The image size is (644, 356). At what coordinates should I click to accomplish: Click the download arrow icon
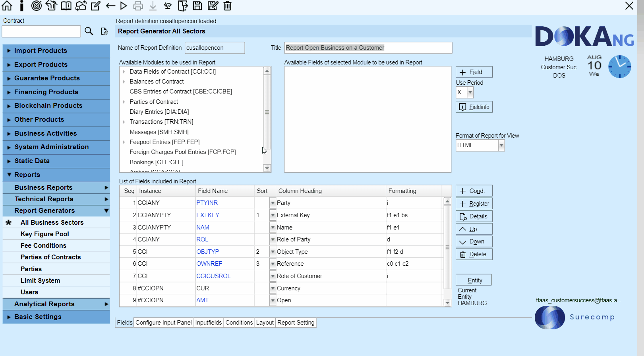tap(153, 6)
